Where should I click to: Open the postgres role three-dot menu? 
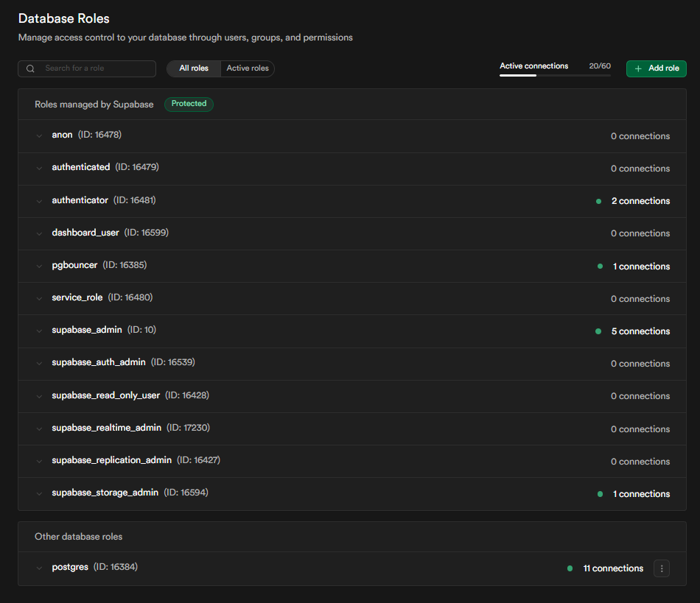click(x=662, y=568)
